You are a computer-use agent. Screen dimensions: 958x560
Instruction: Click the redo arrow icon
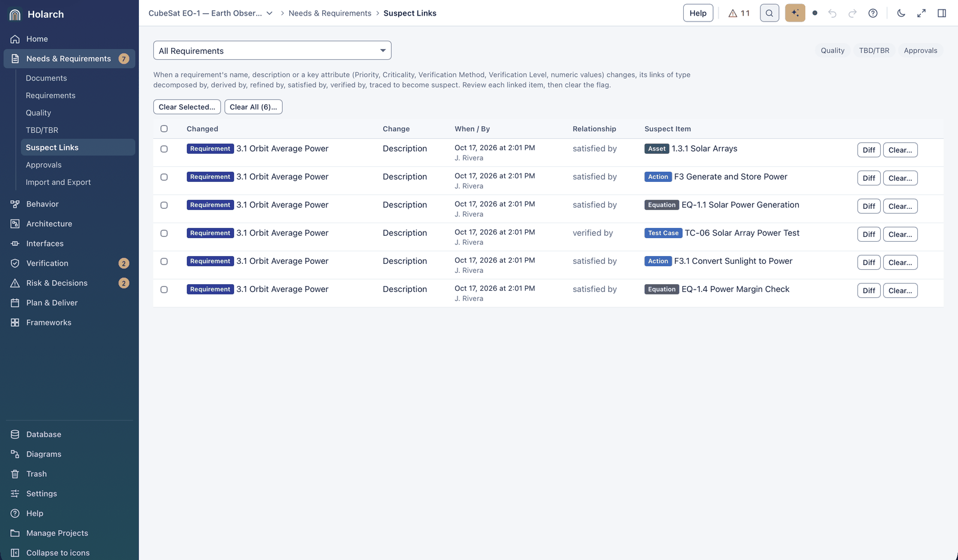point(853,13)
